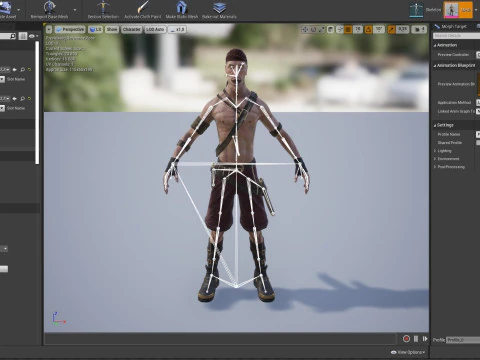Expand the Lighting category
The width and height of the screenshot is (480, 360).
(435, 151)
